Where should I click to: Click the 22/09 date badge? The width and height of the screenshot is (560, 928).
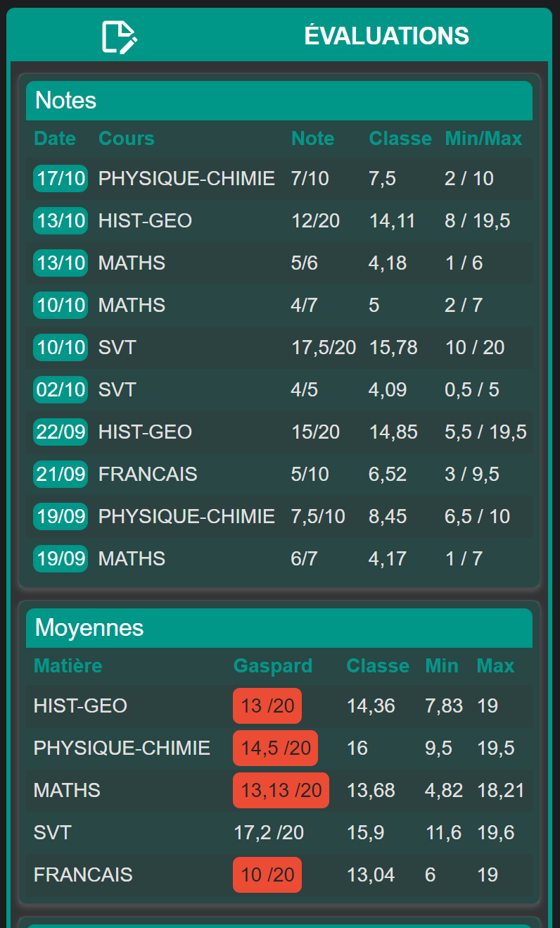pyautogui.click(x=61, y=432)
